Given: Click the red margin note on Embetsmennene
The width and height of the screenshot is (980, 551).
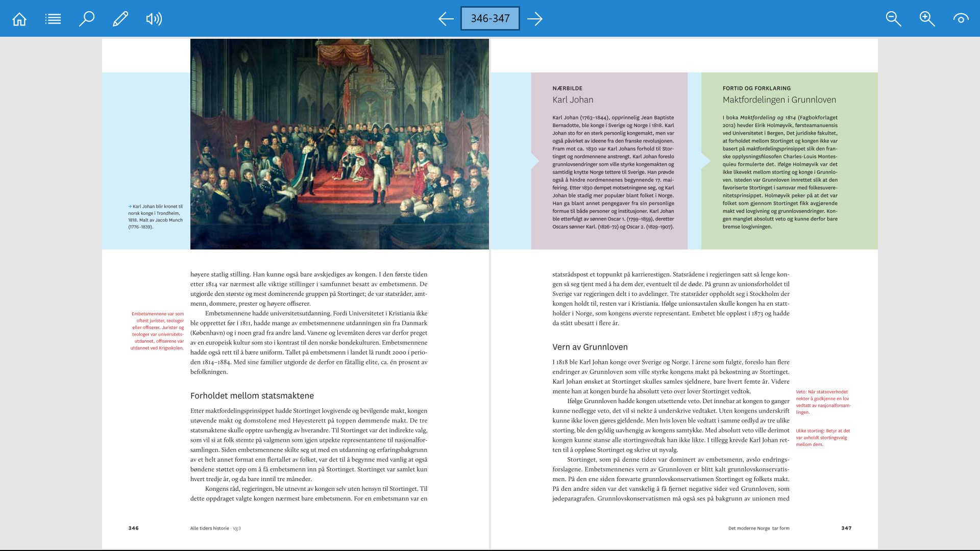Looking at the screenshot, I should point(157,331).
